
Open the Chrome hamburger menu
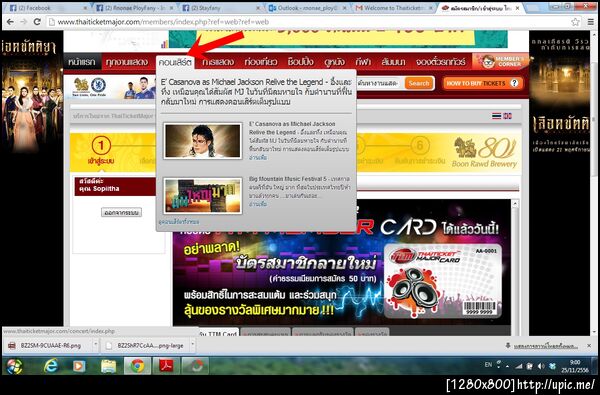[x=590, y=22]
